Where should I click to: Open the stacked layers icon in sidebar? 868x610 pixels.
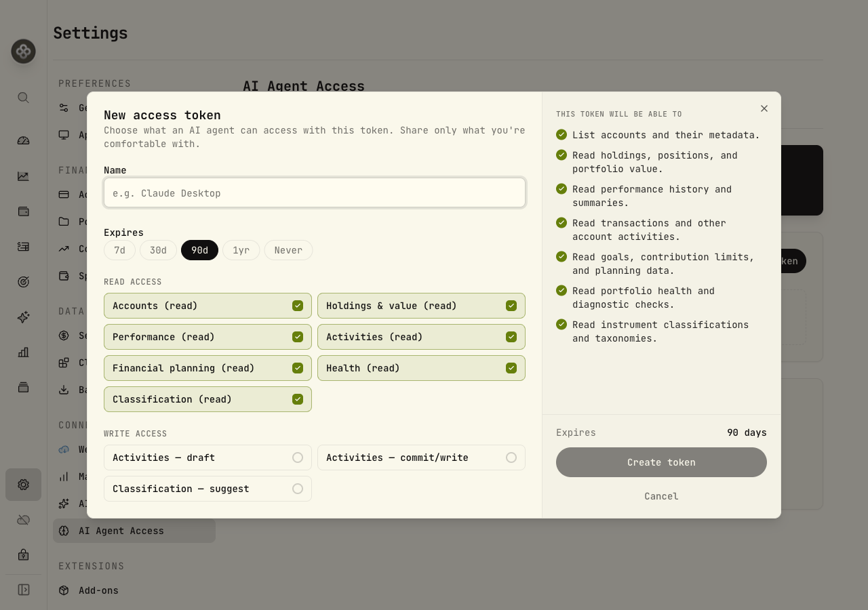(23, 387)
